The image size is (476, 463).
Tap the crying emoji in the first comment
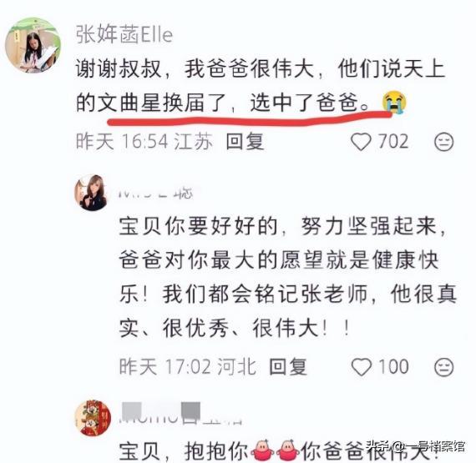[393, 102]
